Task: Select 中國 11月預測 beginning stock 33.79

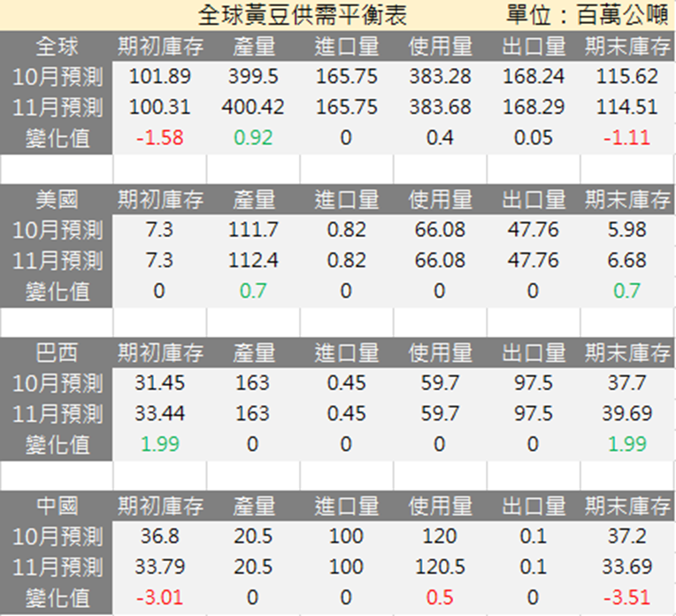Action: [x=159, y=566]
